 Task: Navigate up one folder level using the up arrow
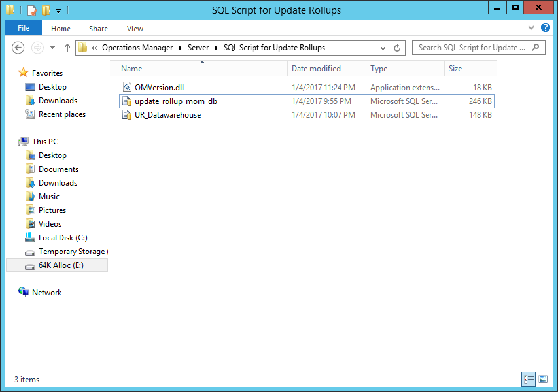[x=67, y=47]
